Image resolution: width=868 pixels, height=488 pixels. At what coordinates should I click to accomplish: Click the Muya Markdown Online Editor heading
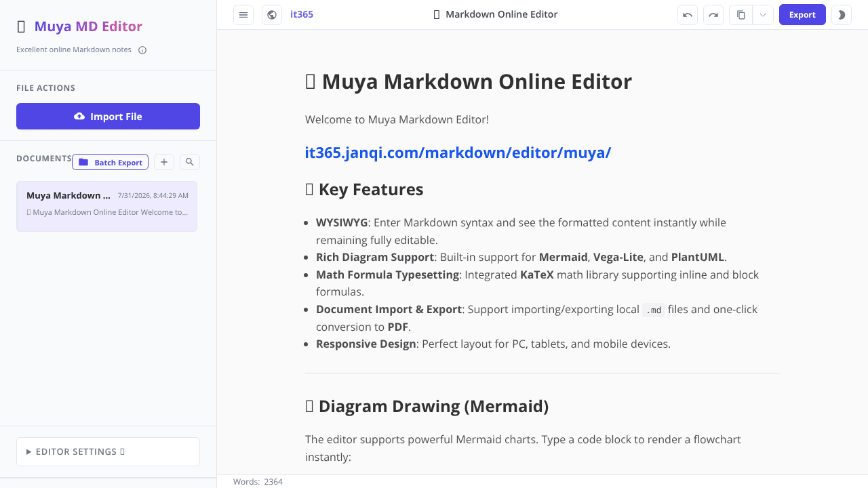[469, 81]
